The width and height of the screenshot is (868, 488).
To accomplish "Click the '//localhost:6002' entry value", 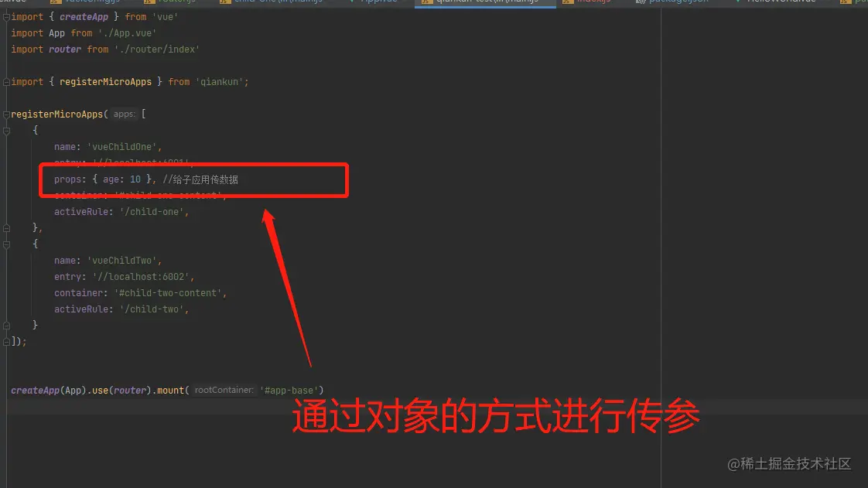I will pos(141,277).
